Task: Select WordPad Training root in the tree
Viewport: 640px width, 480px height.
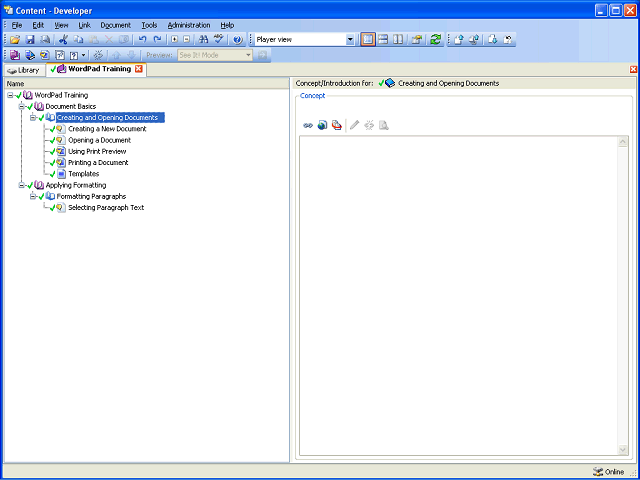Action: (61, 95)
